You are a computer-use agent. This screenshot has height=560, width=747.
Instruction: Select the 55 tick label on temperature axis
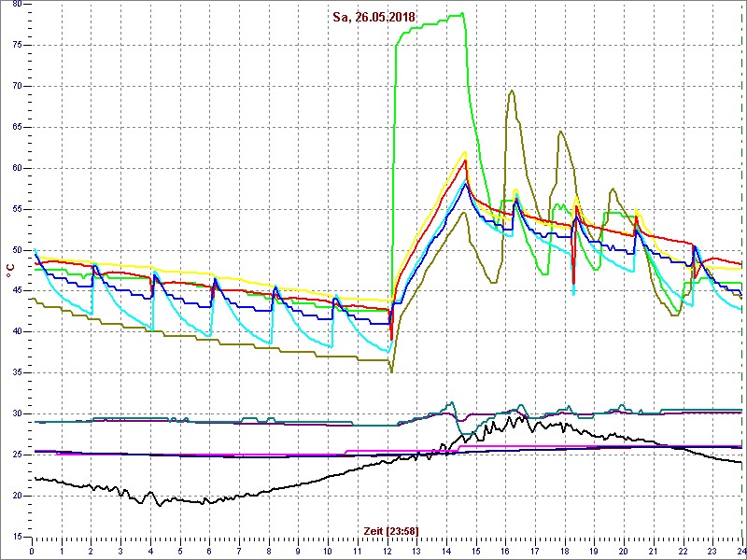tap(17, 209)
